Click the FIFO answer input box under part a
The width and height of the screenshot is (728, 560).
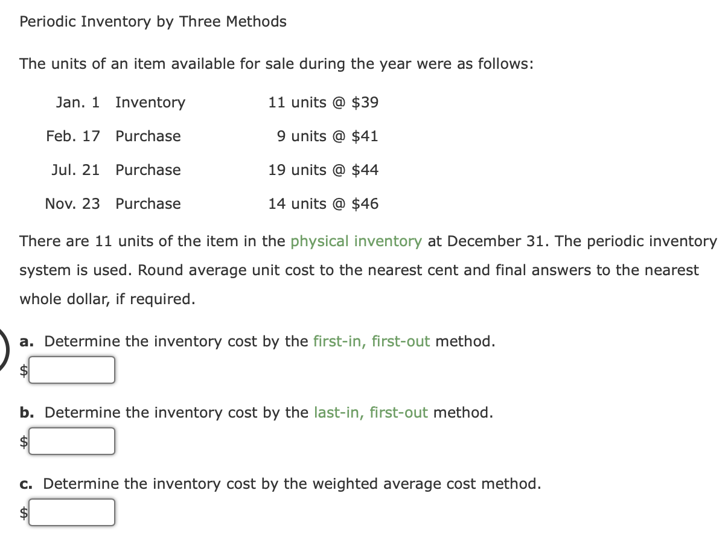click(x=72, y=370)
